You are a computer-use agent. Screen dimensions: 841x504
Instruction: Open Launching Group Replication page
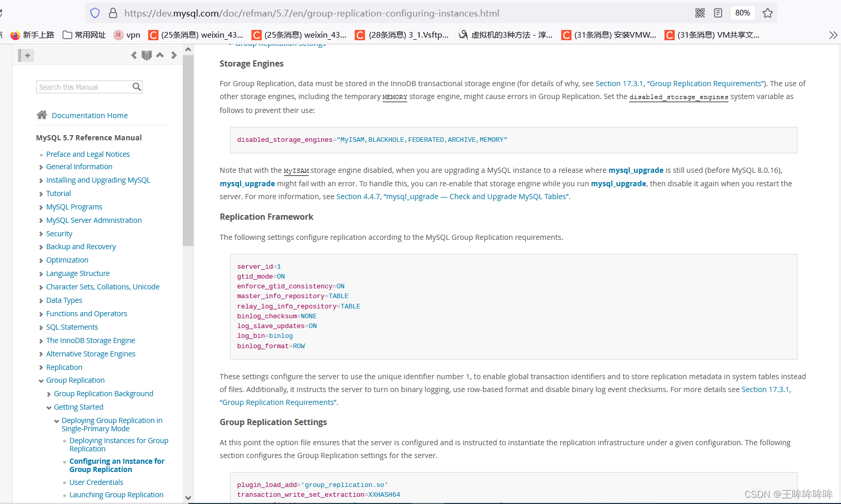[x=116, y=495]
